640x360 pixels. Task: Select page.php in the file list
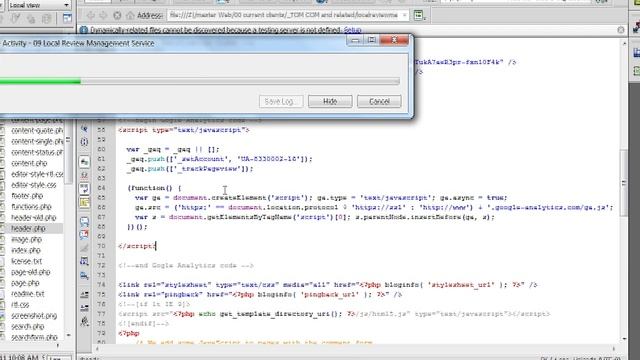click(x=25, y=283)
